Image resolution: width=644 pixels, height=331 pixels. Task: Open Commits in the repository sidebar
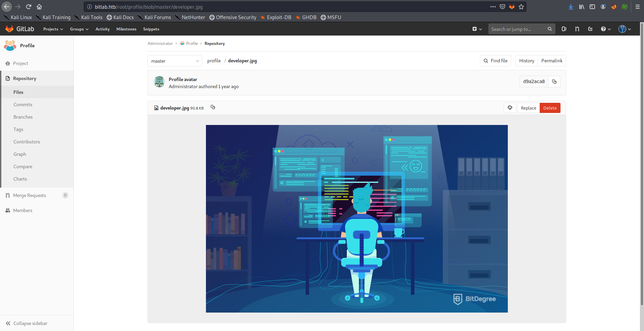(23, 105)
